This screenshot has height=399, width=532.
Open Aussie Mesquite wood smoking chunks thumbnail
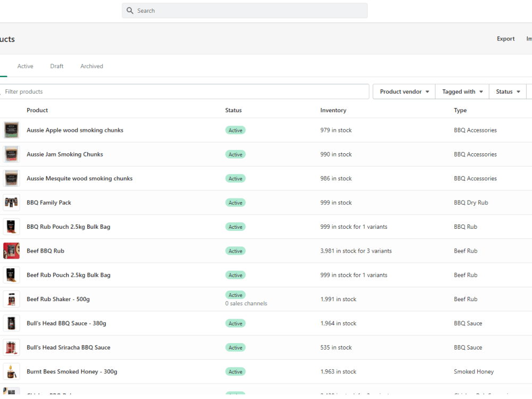point(12,178)
